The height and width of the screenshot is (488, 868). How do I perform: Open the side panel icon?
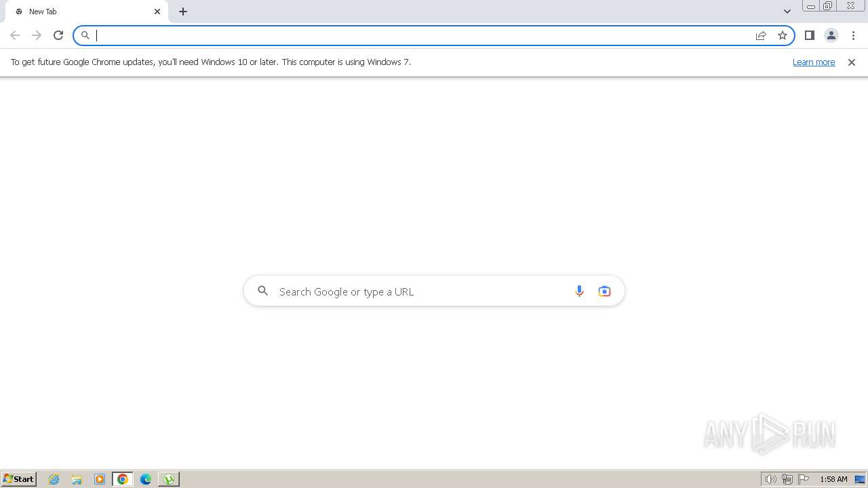[810, 35]
